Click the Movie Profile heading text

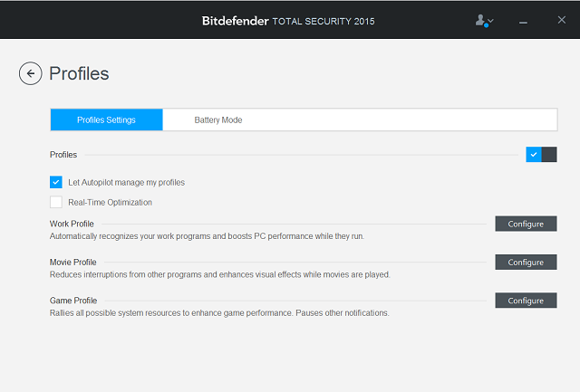click(73, 263)
